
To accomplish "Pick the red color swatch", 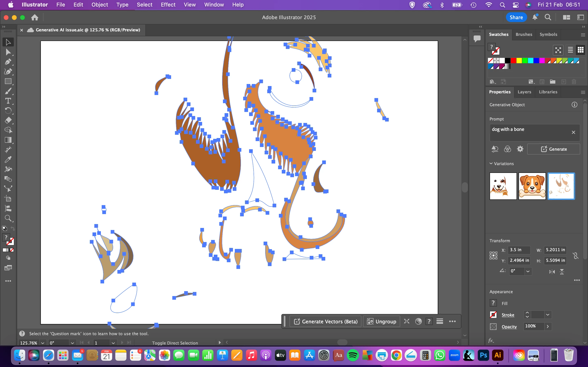I will tap(513, 61).
